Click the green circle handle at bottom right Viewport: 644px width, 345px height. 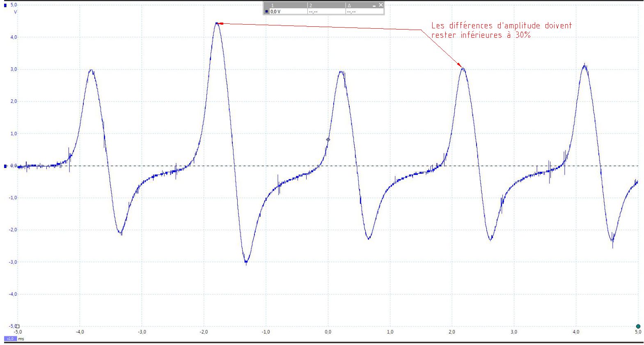(638, 327)
